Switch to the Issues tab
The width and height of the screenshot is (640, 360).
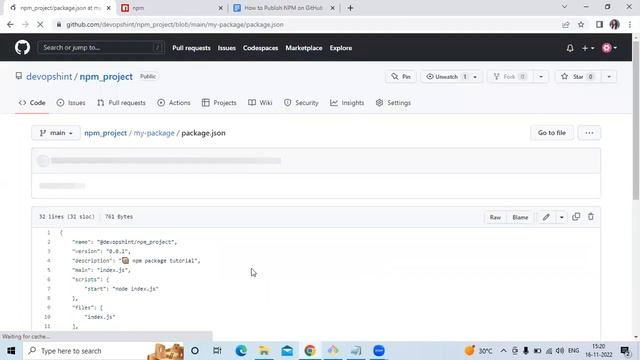click(x=71, y=103)
